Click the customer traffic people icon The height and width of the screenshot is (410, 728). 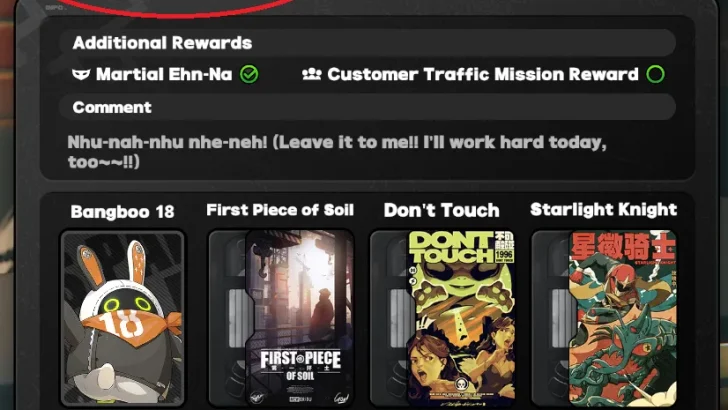[312, 74]
